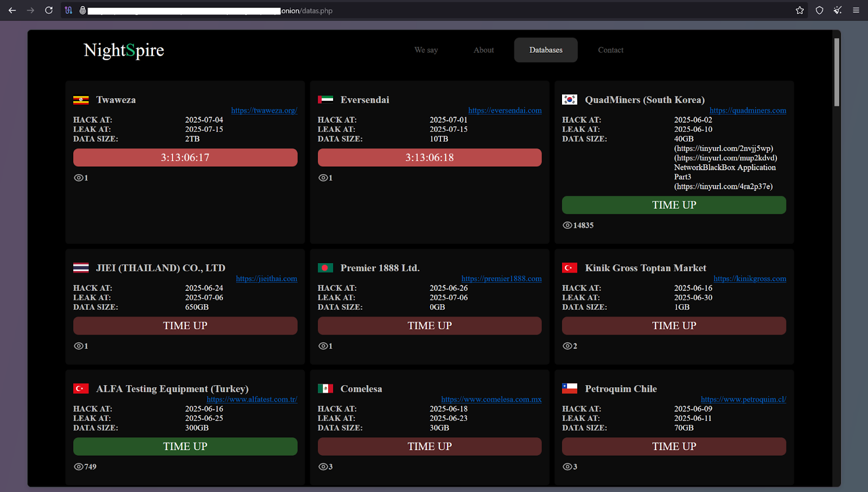Open the alfatest.com.tr link

tap(252, 399)
